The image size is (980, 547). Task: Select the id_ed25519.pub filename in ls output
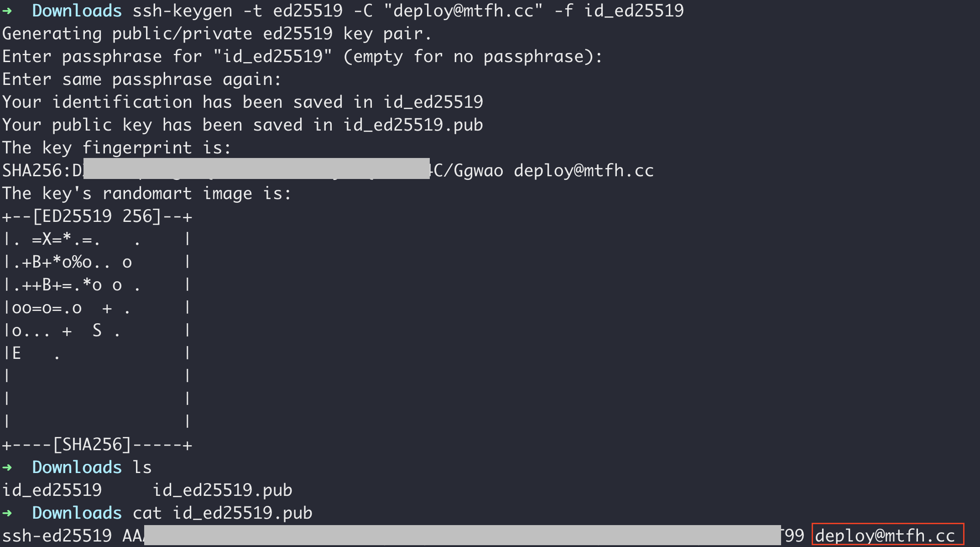(x=222, y=490)
